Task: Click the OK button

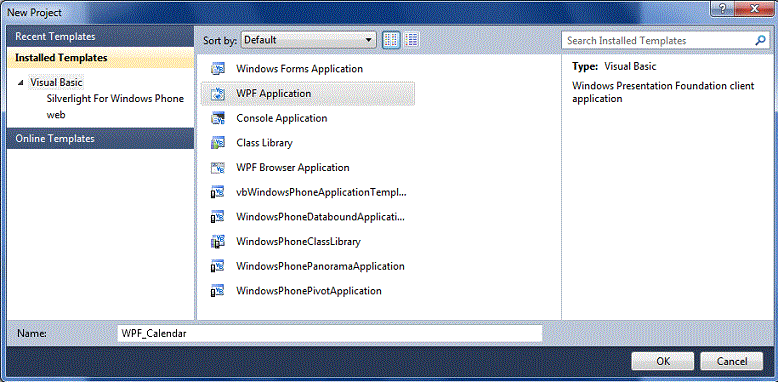Action: (663, 361)
